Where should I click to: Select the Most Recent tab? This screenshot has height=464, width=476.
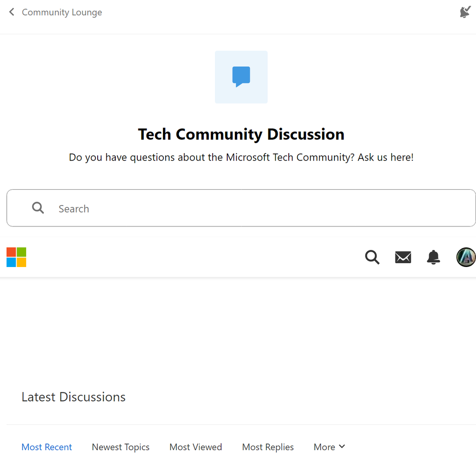pos(47,447)
